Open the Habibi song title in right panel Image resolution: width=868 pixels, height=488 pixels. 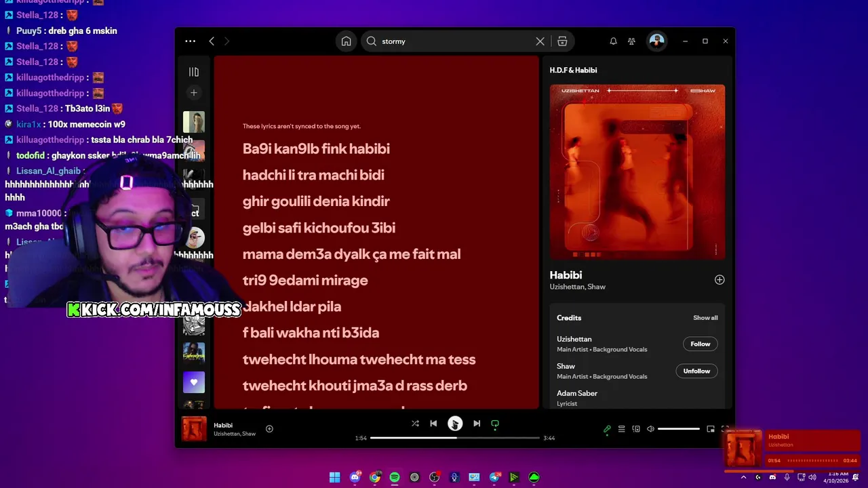(566, 275)
